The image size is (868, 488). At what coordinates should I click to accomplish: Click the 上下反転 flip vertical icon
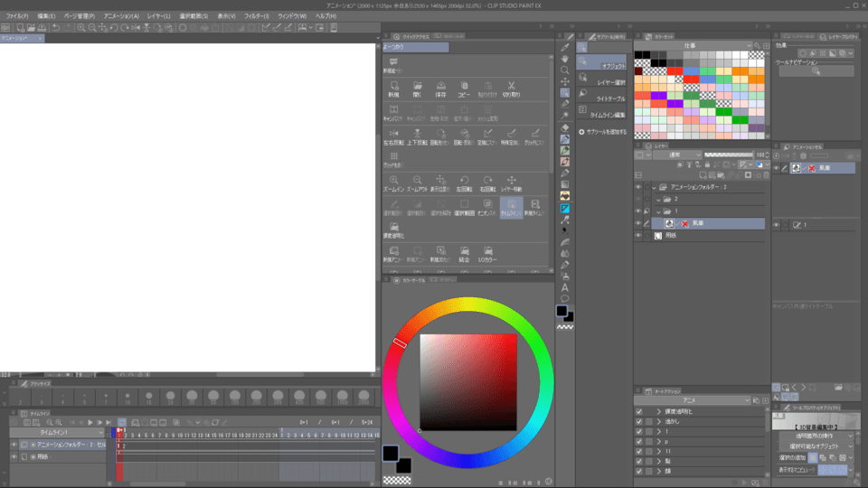pyautogui.click(x=418, y=136)
